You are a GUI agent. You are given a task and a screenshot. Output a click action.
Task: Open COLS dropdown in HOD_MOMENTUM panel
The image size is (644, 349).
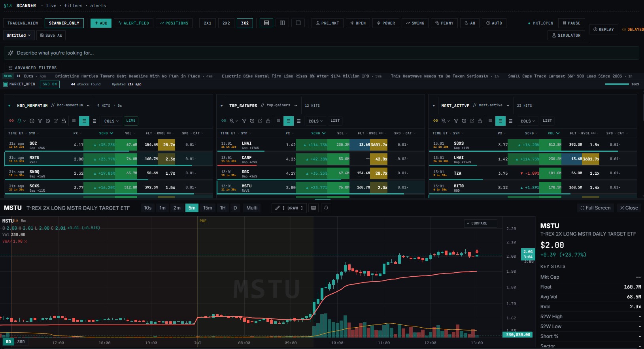pos(111,121)
